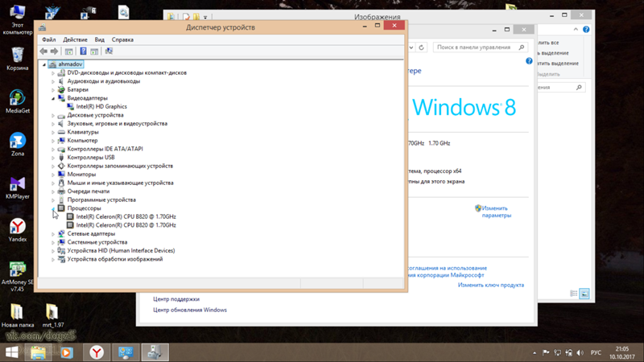Select Новая папка folder on desktop
The height and width of the screenshot is (362, 644).
click(17, 315)
